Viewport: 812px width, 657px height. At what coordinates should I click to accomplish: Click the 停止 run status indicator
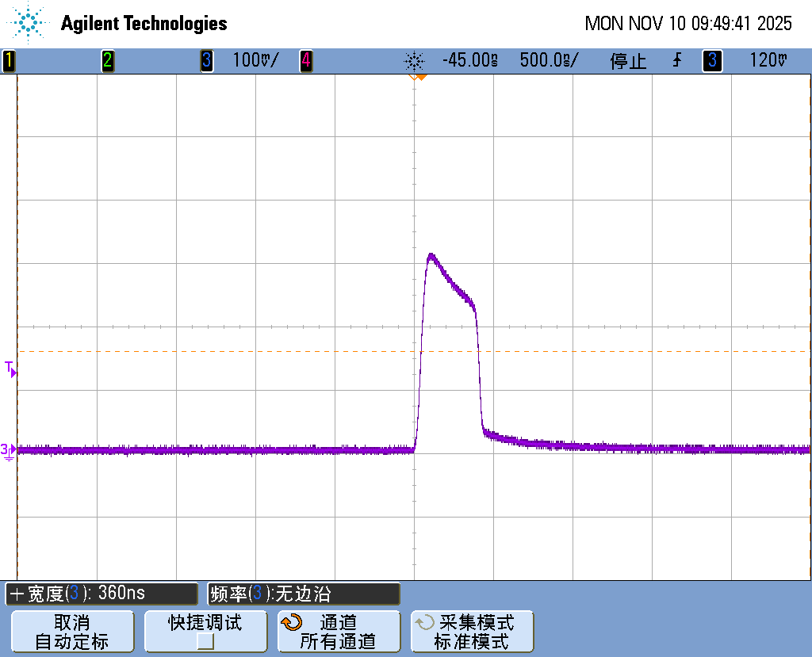(628, 61)
